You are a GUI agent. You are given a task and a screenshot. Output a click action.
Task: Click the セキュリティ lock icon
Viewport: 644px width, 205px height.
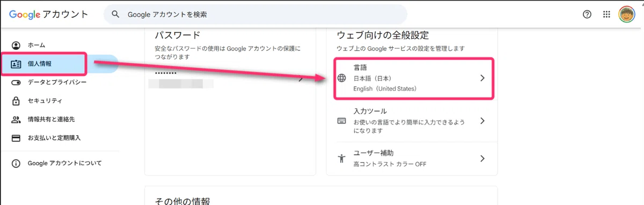point(16,100)
